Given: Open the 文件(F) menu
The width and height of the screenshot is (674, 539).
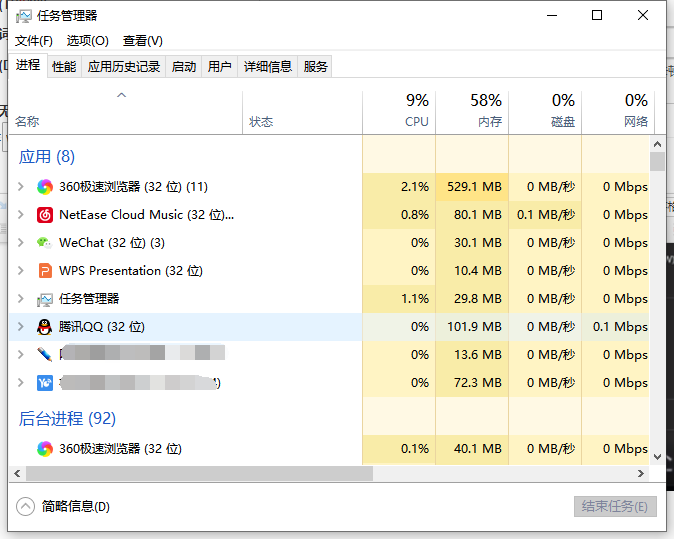Looking at the screenshot, I should pyautogui.click(x=33, y=41).
